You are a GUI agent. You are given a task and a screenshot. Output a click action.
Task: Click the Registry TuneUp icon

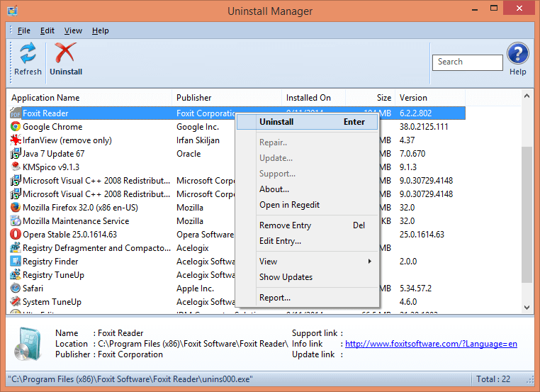pos(16,274)
